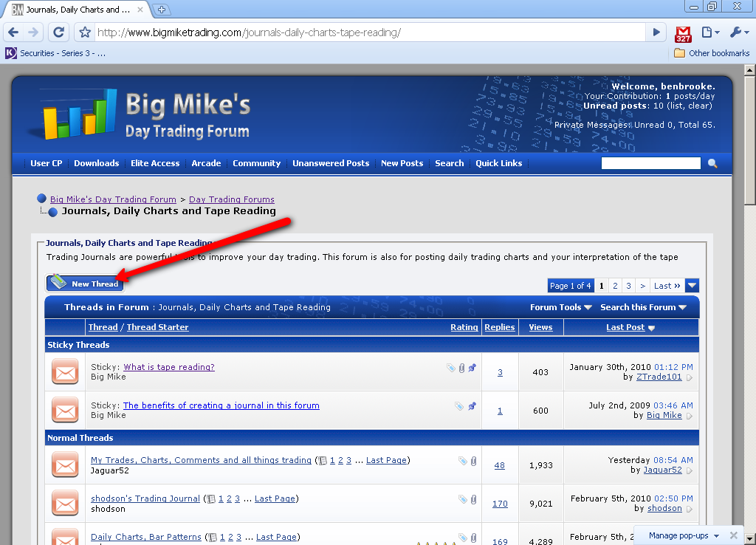Start a New Thread
This screenshot has height=545, width=756.
(86, 283)
